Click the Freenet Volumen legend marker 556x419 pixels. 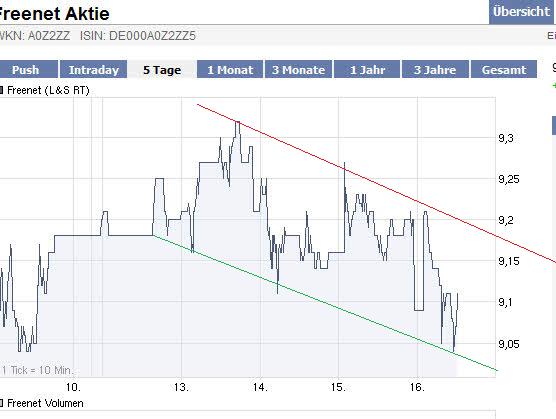click(x=1, y=403)
